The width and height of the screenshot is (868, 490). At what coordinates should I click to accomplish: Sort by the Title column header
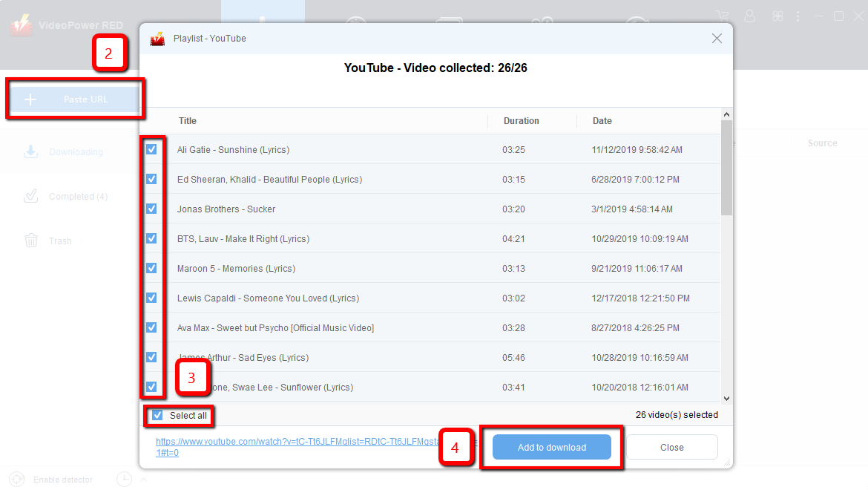[188, 121]
